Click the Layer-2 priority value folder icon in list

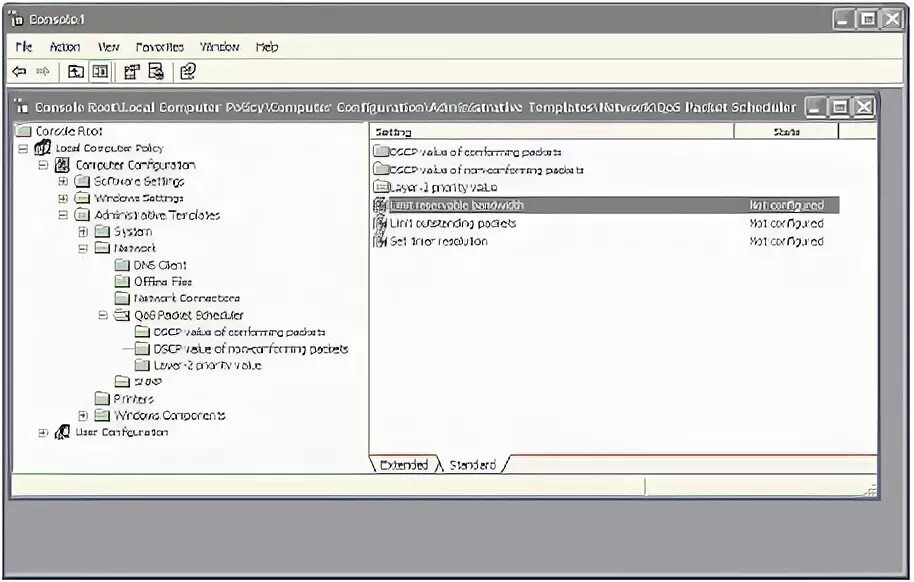click(x=381, y=187)
